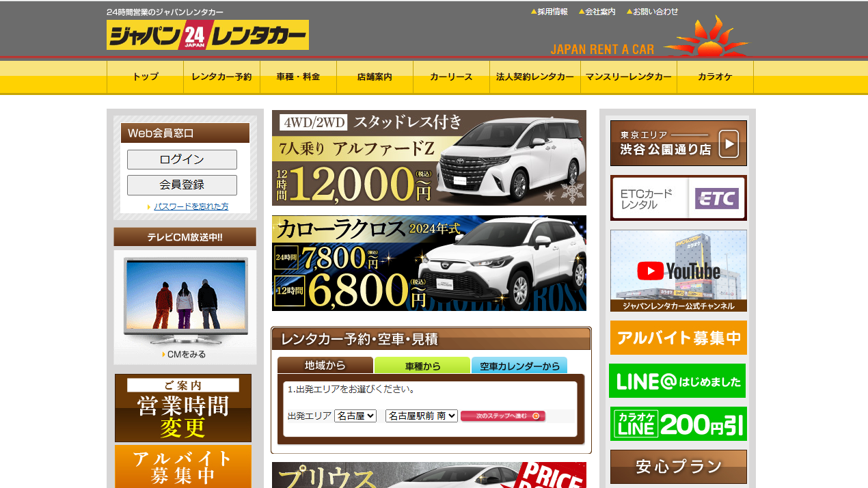
Task: Click the パスワードを忘れた方 link
Action: 191,206
